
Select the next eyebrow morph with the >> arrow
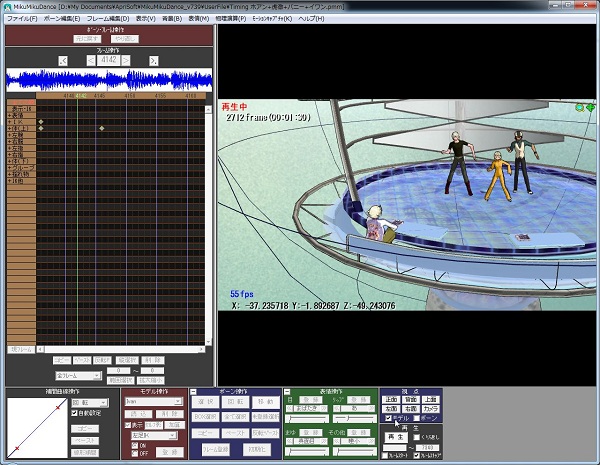click(x=324, y=441)
